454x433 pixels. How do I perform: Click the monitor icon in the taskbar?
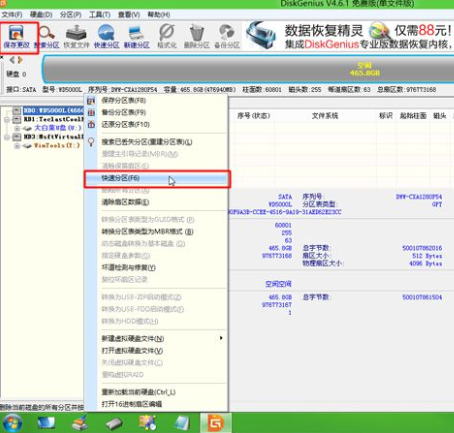pos(46,423)
